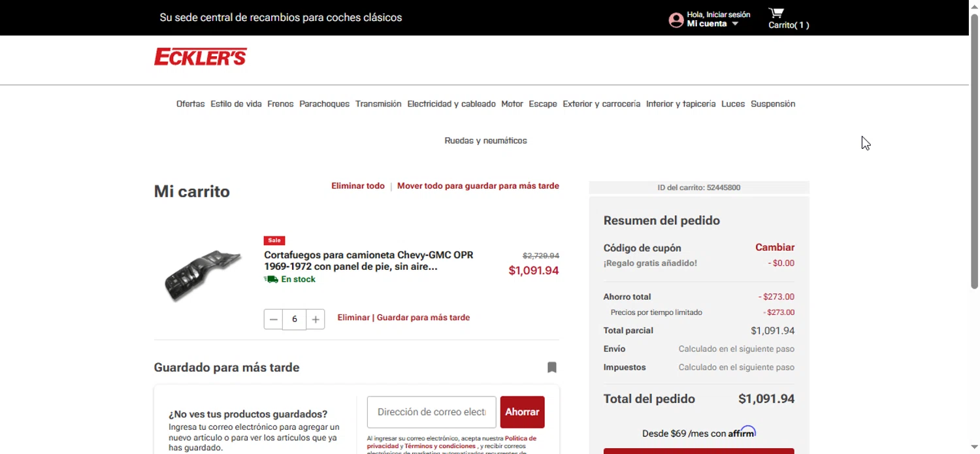980x454 pixels.
Task: Click Cambiar next to Código de cupón
Action: tap(775, 248)
